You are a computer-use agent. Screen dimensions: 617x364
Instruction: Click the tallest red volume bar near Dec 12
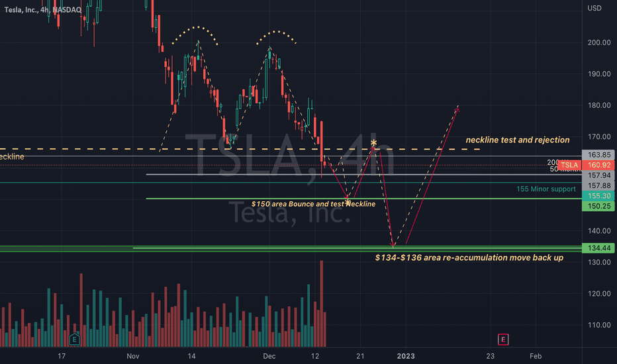(x=322, y=303)
